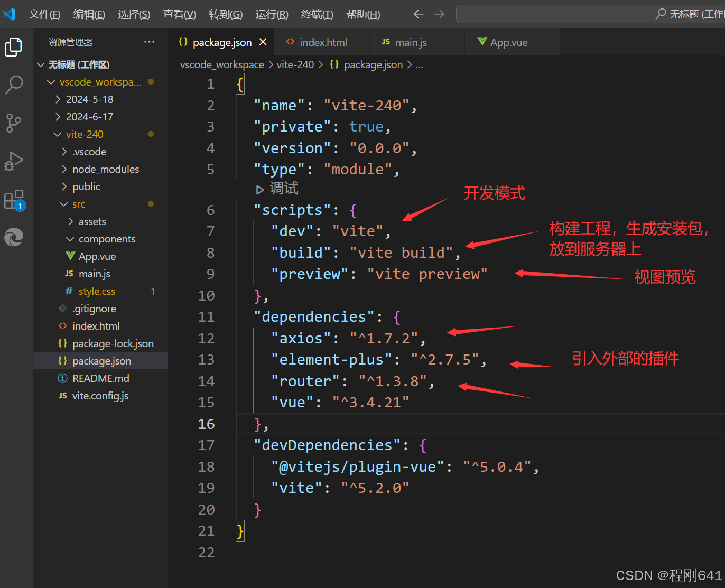
Task: Collapse the 无标题 (工作区) section
Action: click(100, 64)
